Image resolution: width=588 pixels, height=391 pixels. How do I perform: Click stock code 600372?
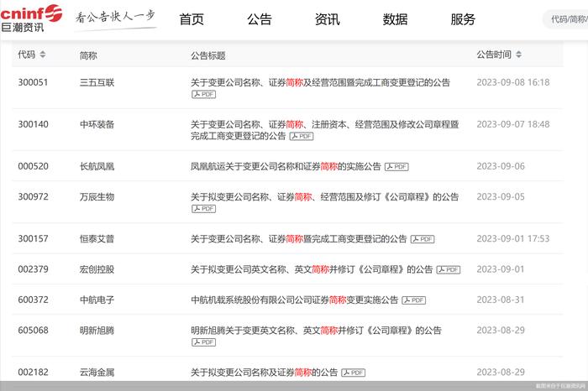coord(33,300)
